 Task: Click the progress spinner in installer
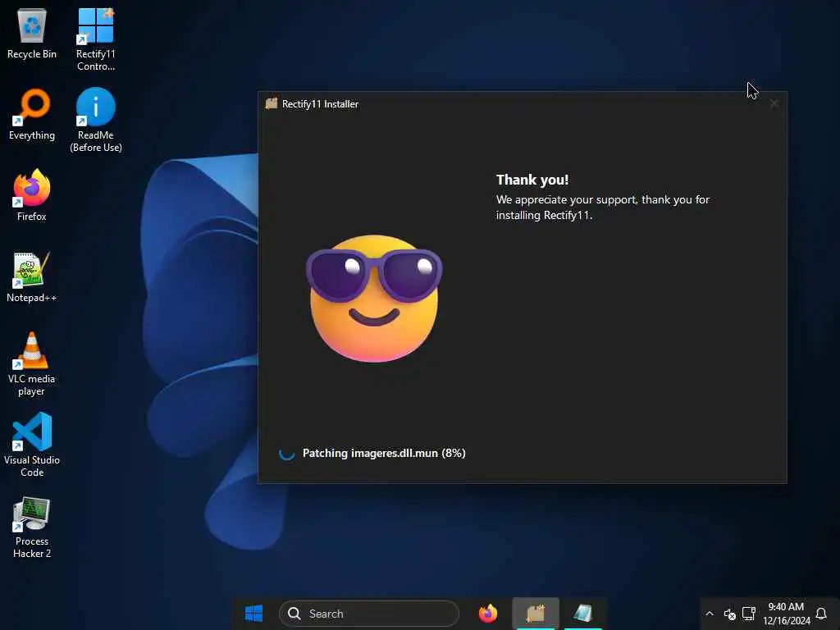pyautogui.click(x=286, y=453)
